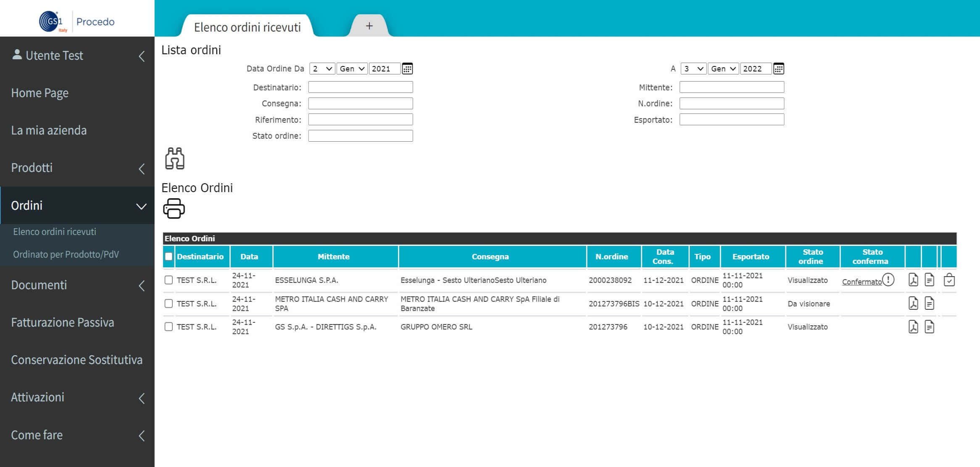Open the start month dropdown showing Gen
This screenshot has height=467, width=980.
click(x=352, y=69)
